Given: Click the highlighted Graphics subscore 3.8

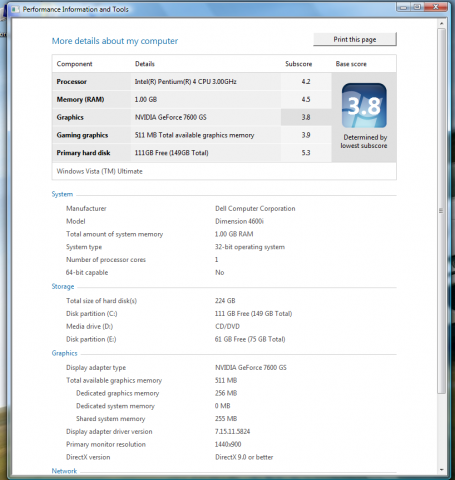Looking at the screenshot, I should [306, 117].
